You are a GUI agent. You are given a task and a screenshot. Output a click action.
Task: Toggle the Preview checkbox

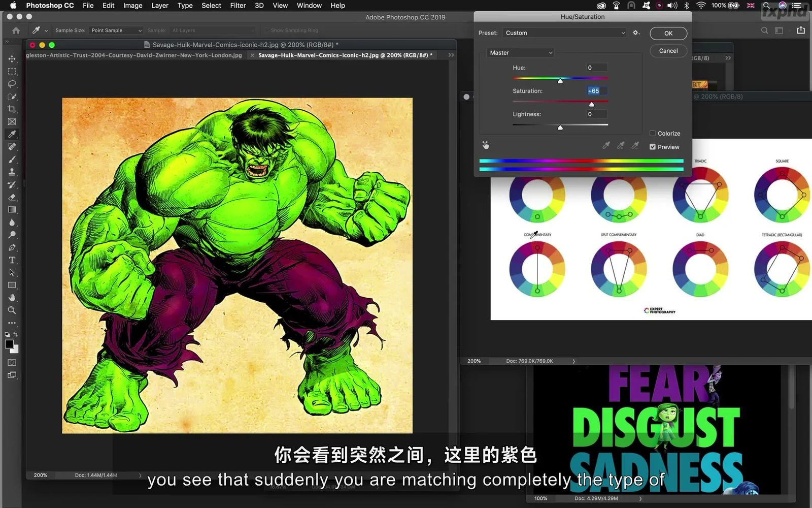coord(653,147)
